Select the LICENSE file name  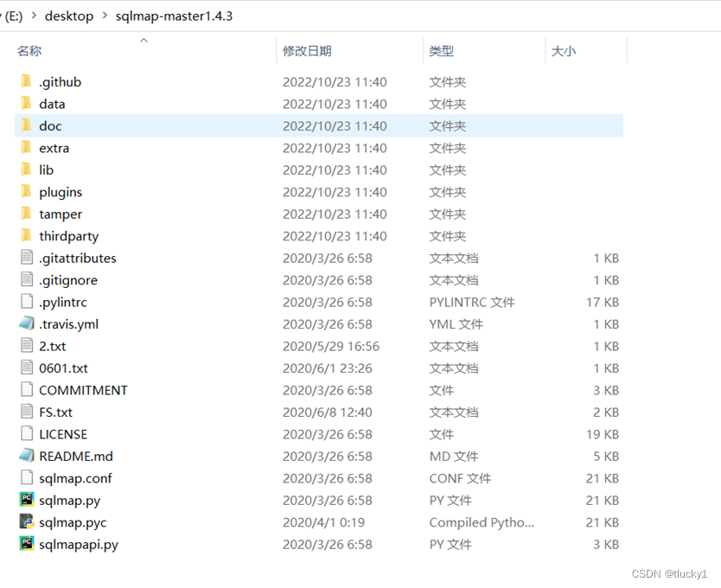[63, 435]
